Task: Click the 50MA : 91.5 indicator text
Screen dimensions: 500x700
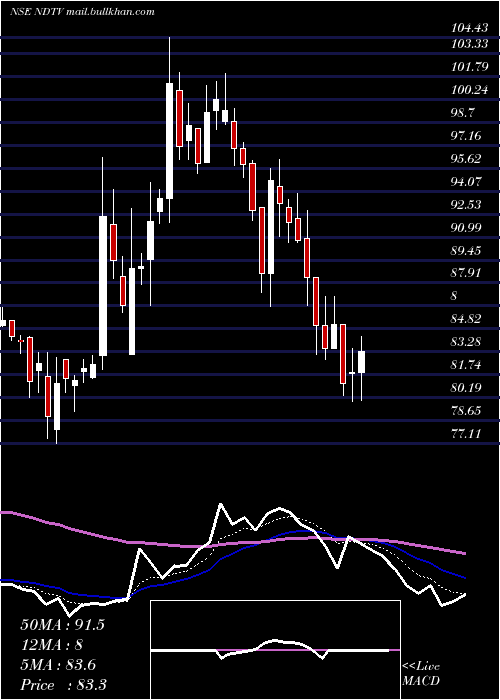Action: click(x=62, y=625)
